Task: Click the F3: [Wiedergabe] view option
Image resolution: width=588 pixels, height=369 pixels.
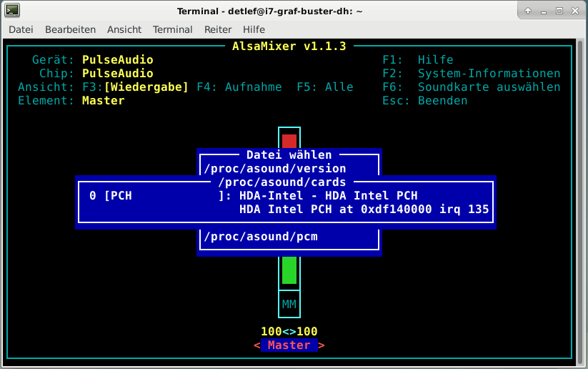Action: [x=135, y=87]
